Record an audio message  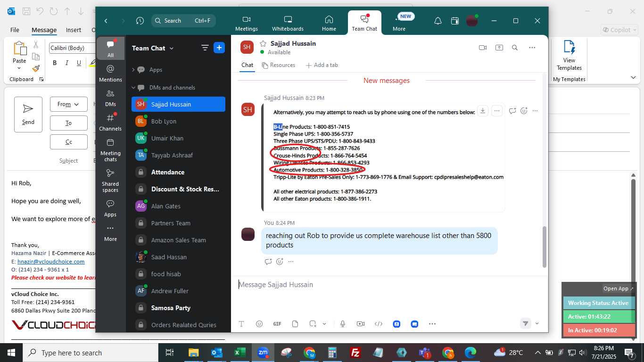tap(343, 324)
